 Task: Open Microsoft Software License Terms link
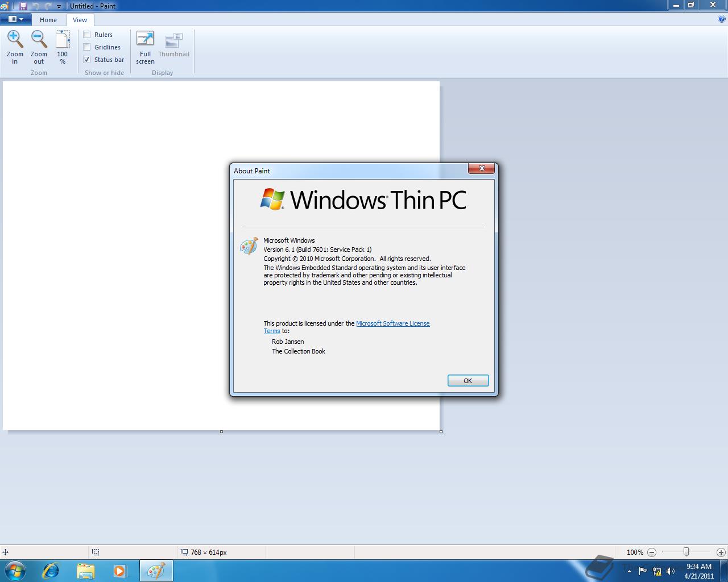pos(392,323)
